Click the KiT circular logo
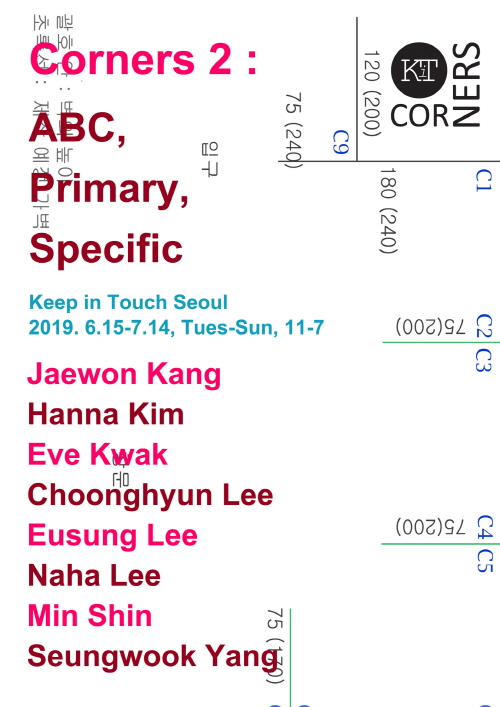 pyautogui.click(x=419, y=70)
